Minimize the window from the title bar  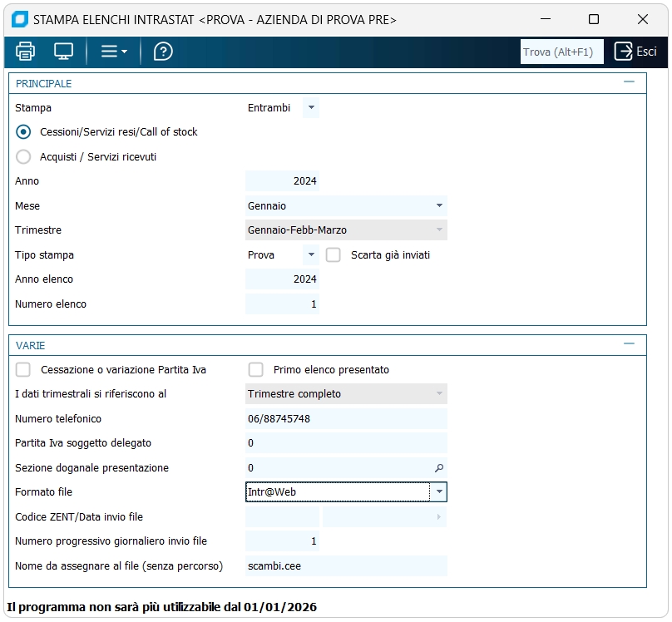tap(545, 19)
